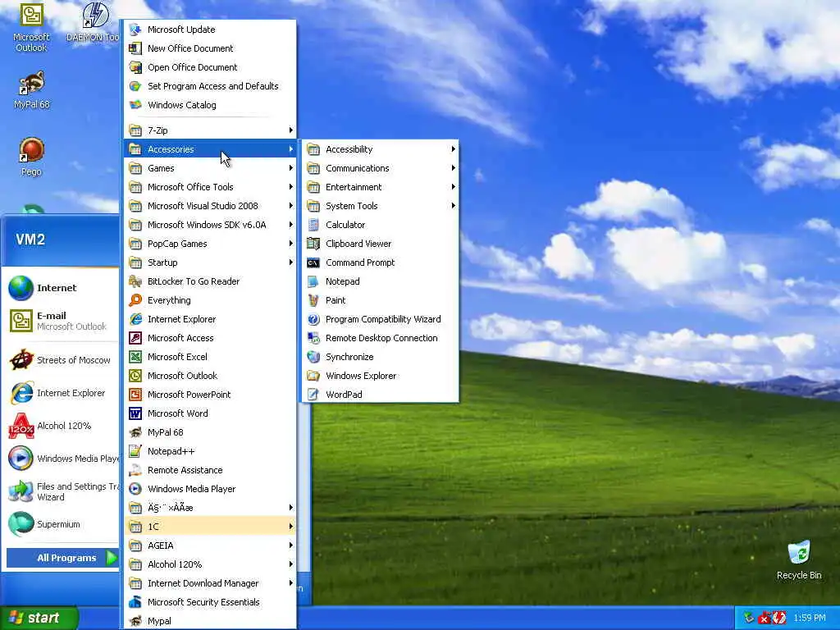This screenshot has width=840, height=630.
Task: Open Microsoft Security Essentials
Action: tap(210, 602)
